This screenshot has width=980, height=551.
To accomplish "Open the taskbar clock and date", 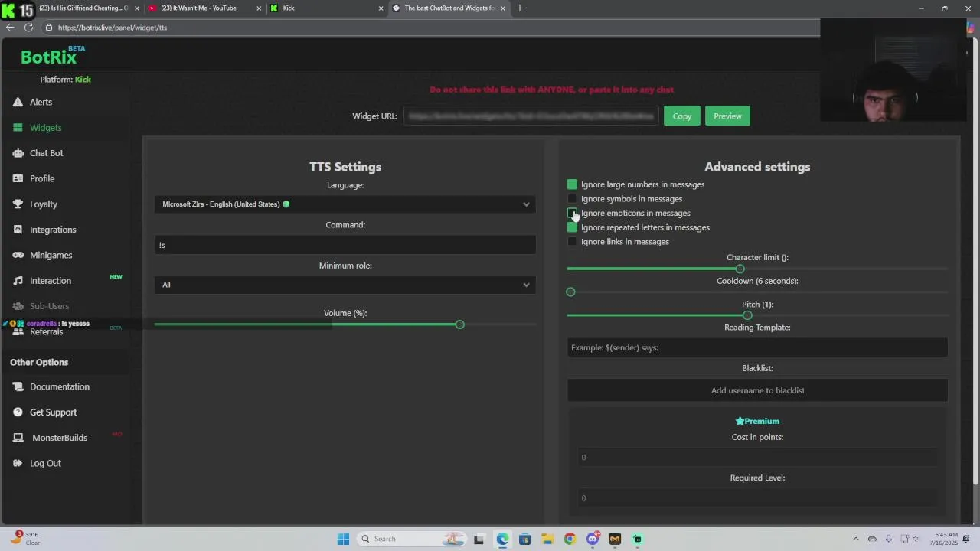I will point(946,539).
